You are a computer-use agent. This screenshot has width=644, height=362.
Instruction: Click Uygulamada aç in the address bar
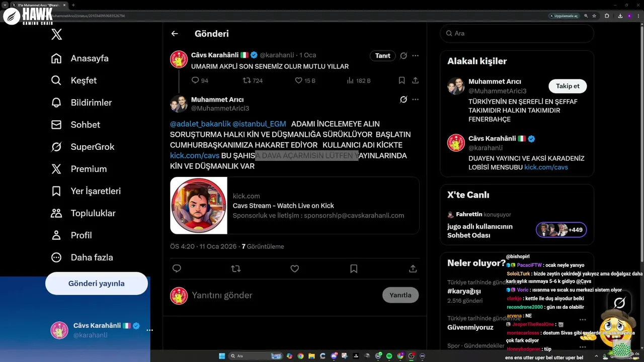tap(564, 16)
